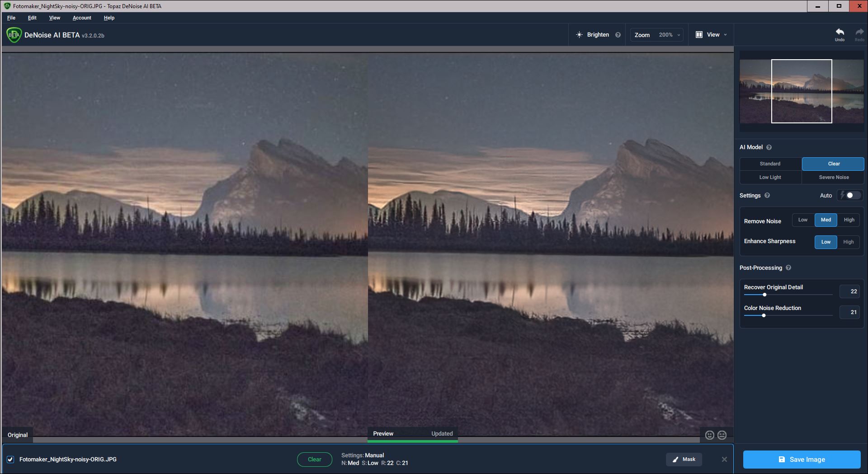
Task: Click the Brighten sun icon
Action: [x=579, y=35]
